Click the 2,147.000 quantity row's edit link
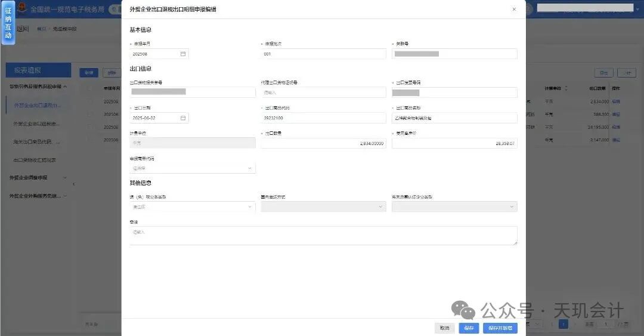 pyautogui.click(x=616, y=140)
